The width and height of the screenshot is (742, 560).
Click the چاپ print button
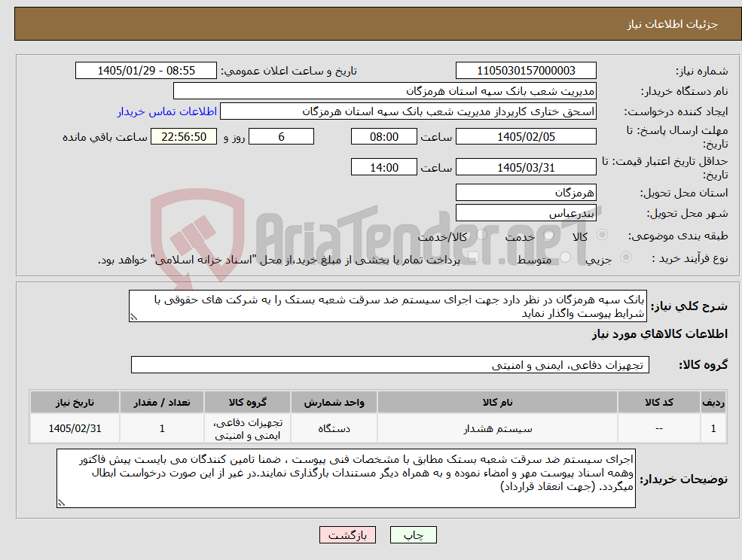pos(413,535)
